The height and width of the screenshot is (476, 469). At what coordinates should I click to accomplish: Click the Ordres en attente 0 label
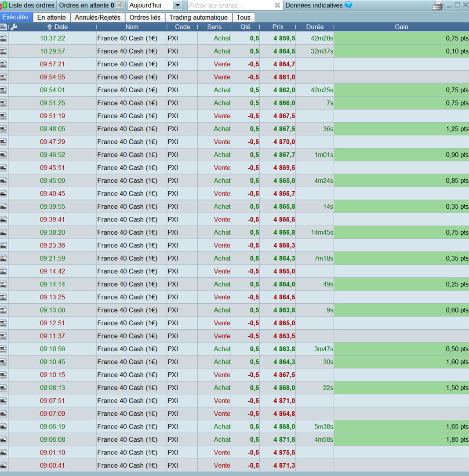87,5
